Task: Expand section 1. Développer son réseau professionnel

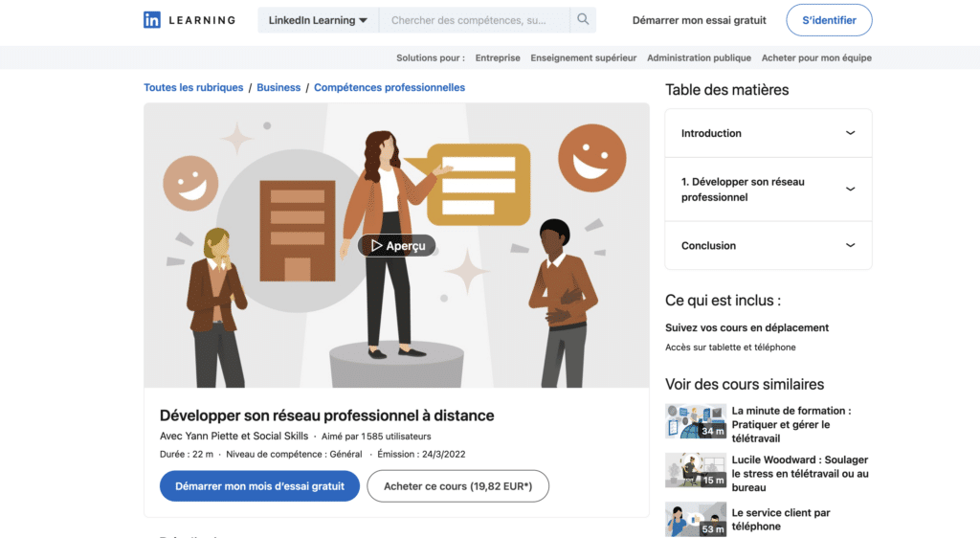Action: coord(768,190)
